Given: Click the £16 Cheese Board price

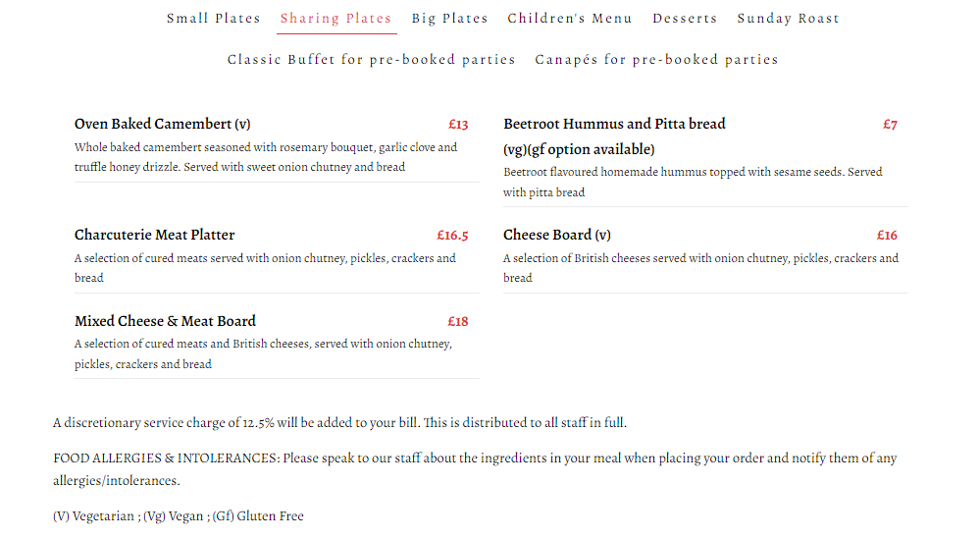Looking at the screenshot, I should pyautogui.click(x=887, y=236).
